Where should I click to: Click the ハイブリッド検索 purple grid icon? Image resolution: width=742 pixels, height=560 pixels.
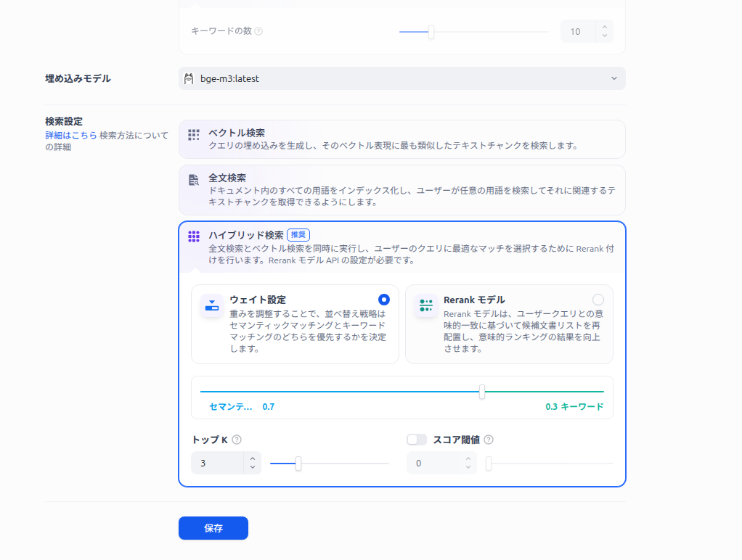point(194,236)
